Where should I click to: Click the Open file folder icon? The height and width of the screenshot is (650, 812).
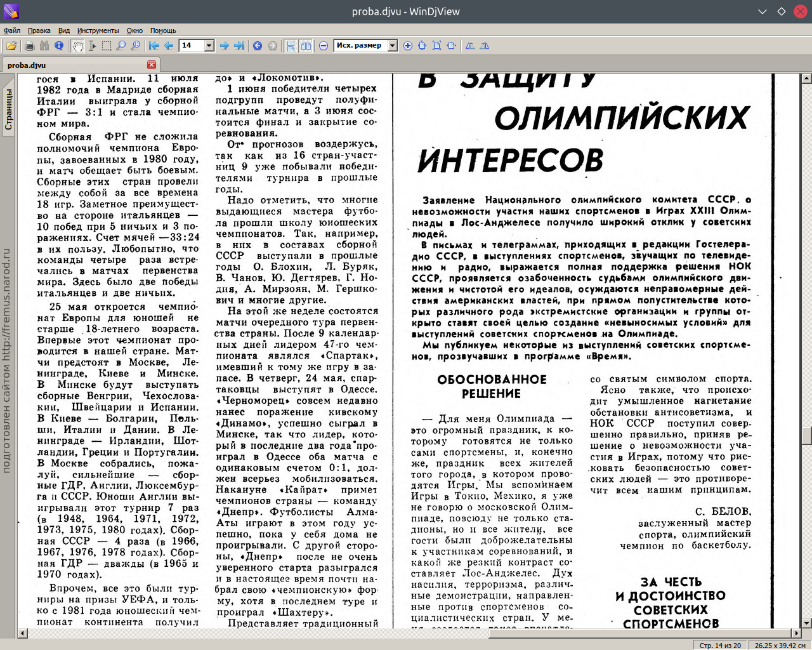click(11, 46)
